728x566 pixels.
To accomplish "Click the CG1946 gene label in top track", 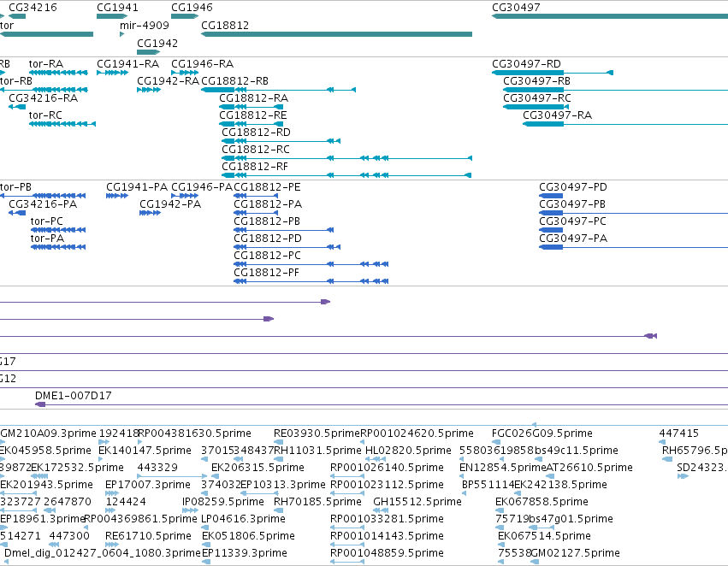I will (x=192, y=8).
